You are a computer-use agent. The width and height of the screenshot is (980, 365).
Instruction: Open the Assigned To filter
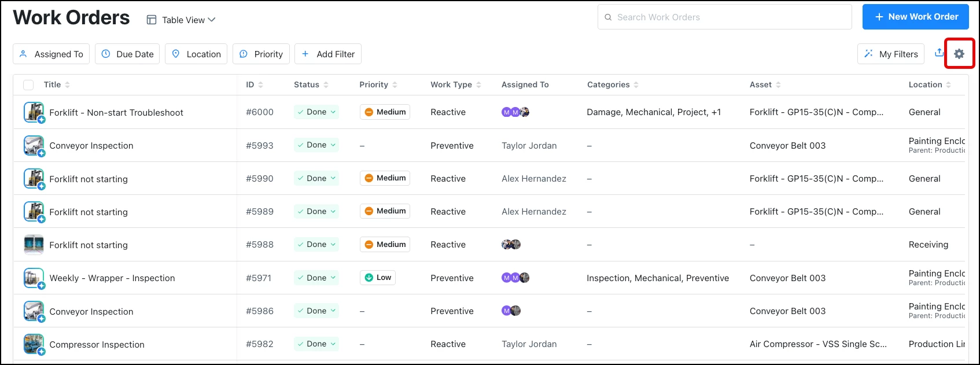pyautogui.click(x=51, y=54)
